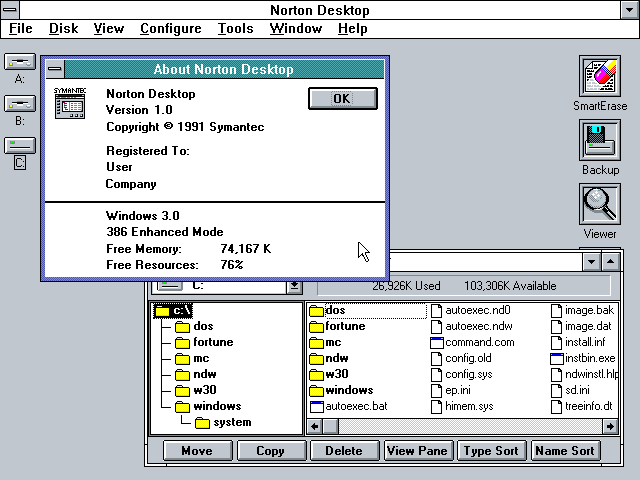Click the file pane horizontal scroll thumb

331,427
